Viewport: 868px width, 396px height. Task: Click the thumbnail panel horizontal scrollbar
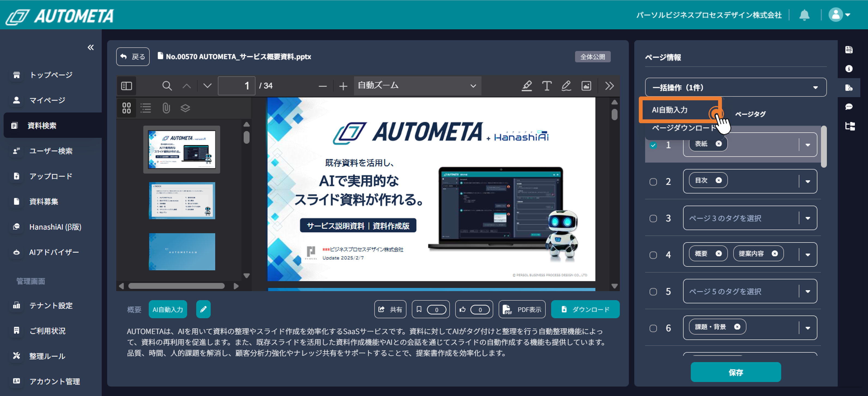(x=176, y=286)
